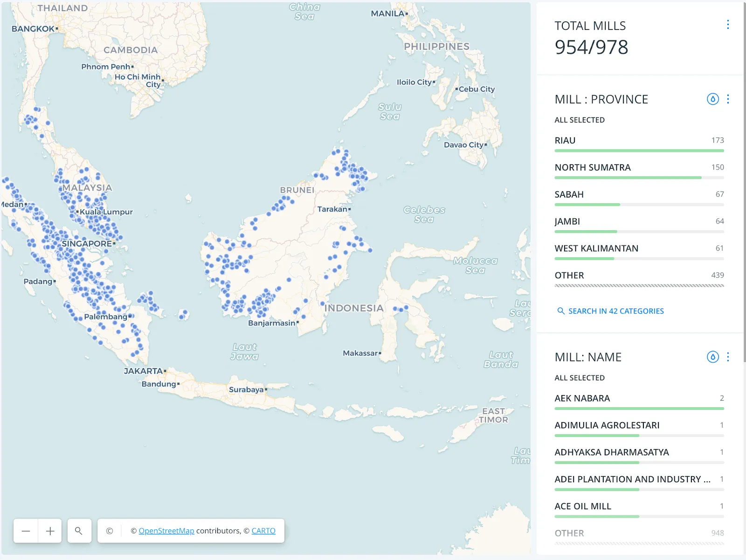746x560 pixels.
Task: Click the Banjarmasin city label
Action: 272,323
